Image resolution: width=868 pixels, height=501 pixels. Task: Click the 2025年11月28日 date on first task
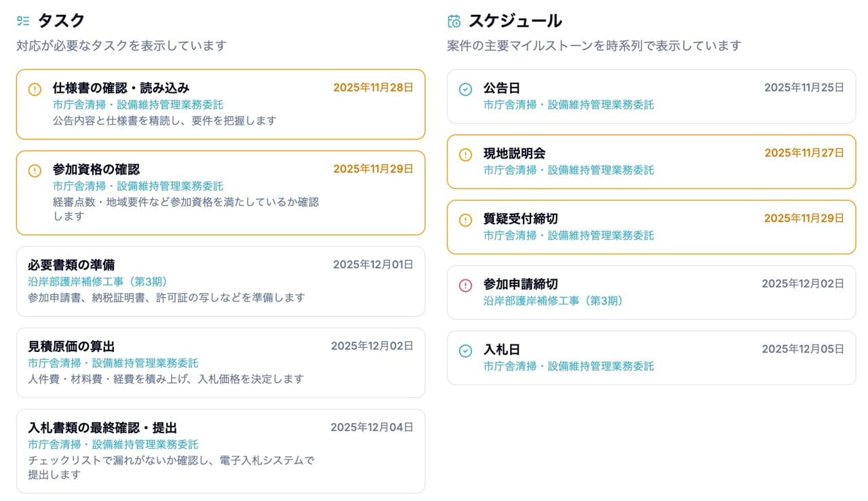click(x=373, y=87)
